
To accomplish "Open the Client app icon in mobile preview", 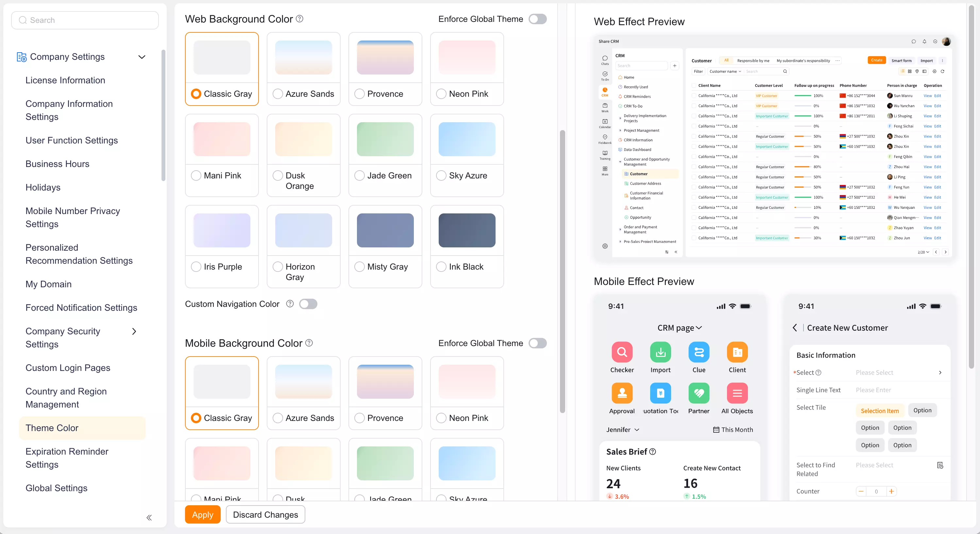I will (737, 352).
